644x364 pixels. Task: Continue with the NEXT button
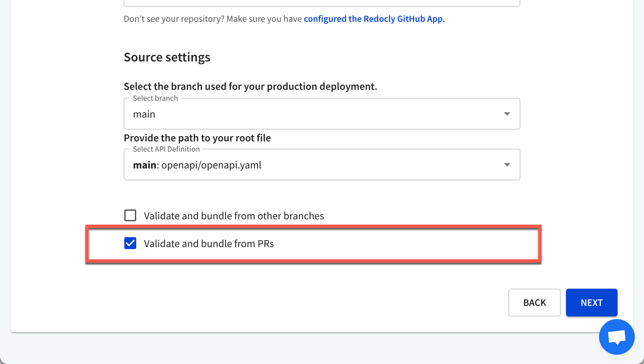tap(591, 303)
